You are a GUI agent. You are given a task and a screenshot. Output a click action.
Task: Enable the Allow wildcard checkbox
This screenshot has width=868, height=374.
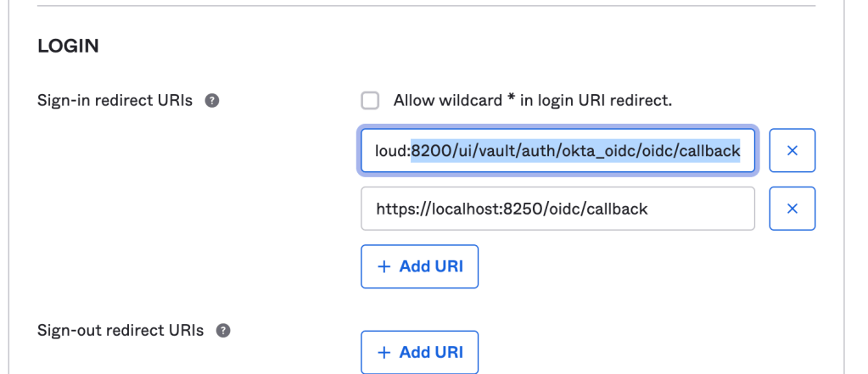[371, 101]
